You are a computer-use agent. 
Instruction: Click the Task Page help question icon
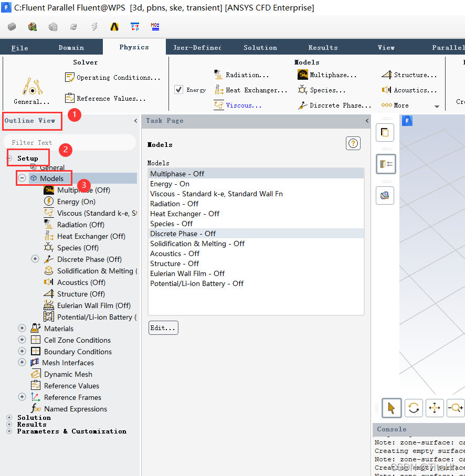pyautogui.click(x=353, y=143)
